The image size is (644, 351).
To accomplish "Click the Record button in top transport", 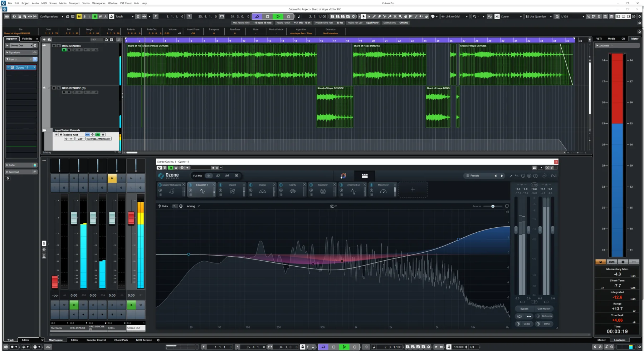I will click(x=288, y=16).
